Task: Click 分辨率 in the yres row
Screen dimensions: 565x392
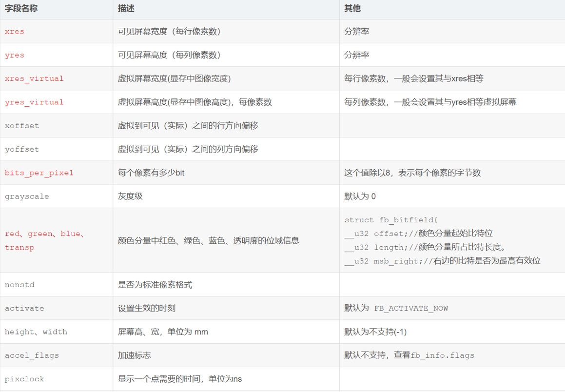Action: coord(356,55)
